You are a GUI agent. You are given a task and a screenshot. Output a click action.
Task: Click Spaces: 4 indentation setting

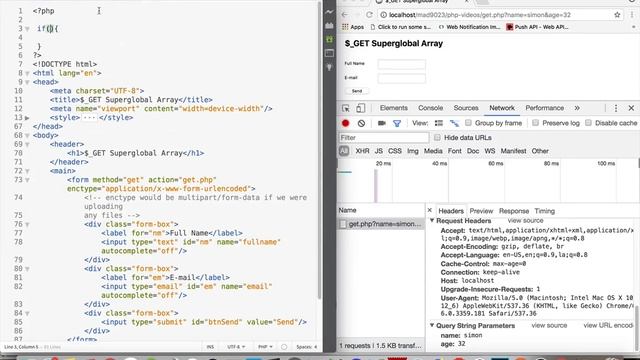click(x=307, y=347)
